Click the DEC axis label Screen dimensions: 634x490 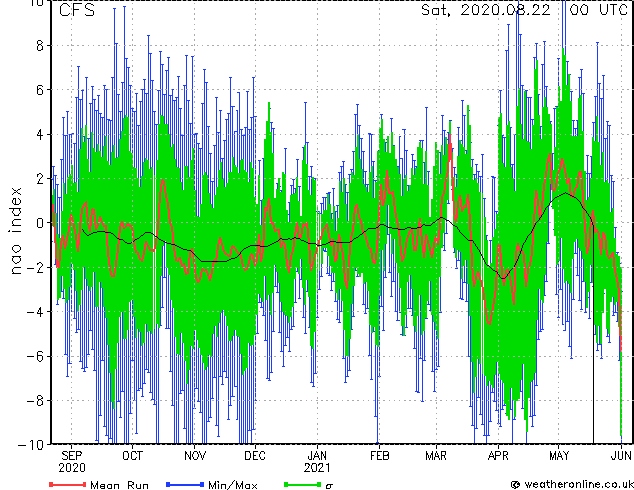point(255,456)
